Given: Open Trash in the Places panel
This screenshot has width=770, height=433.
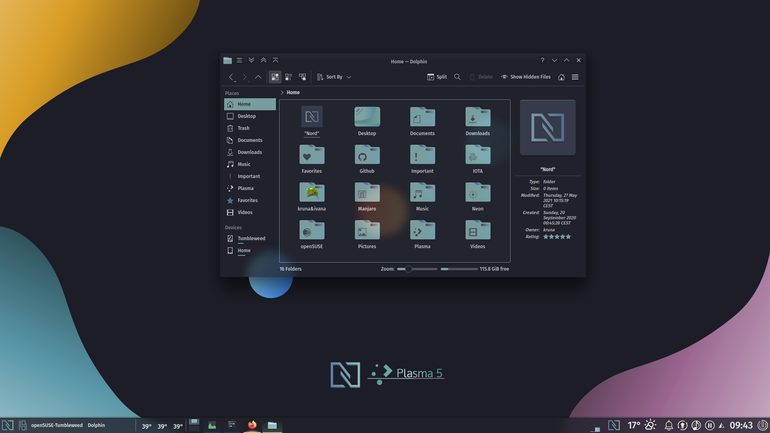Looking at the screenshot, I should click(x=250, y=128).
